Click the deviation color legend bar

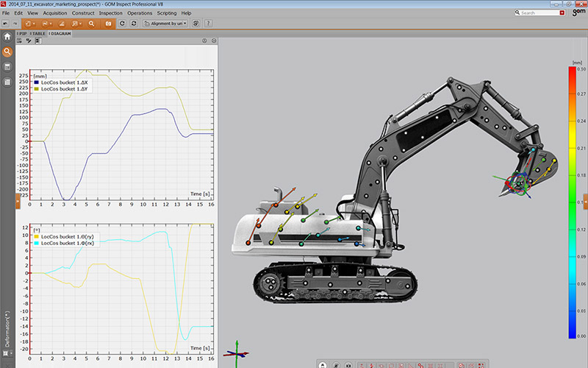pyautogui.click(x=572, y=202)
